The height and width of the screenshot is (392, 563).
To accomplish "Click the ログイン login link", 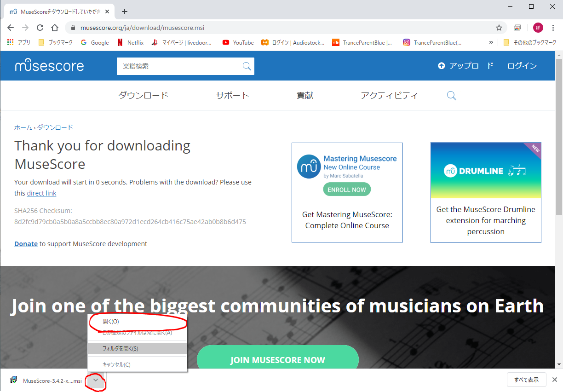I will tap(522, 66).
